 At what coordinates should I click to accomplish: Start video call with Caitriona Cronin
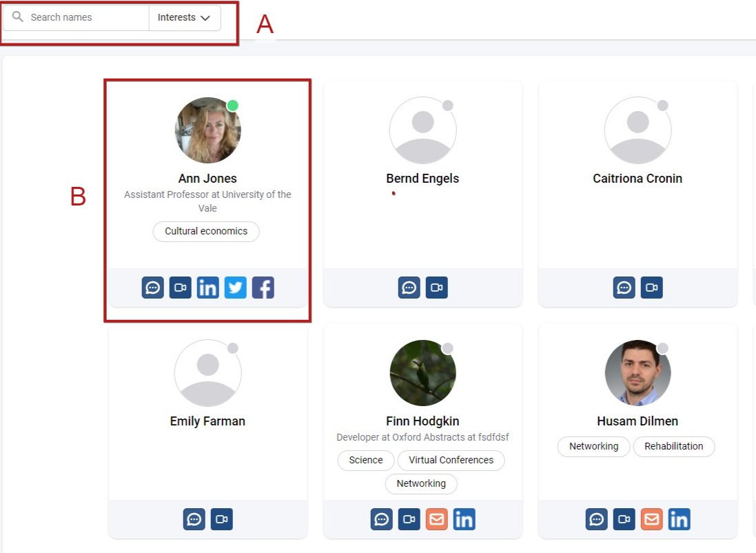[651, 288]
